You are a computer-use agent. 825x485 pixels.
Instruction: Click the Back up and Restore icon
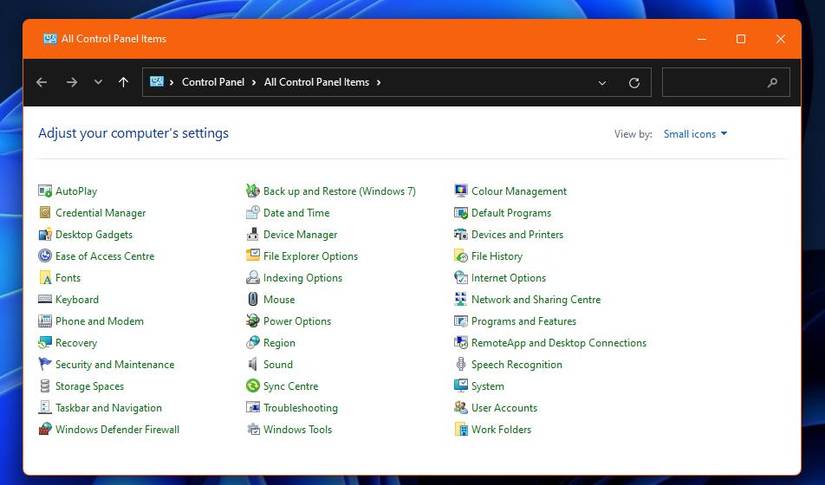253,191
